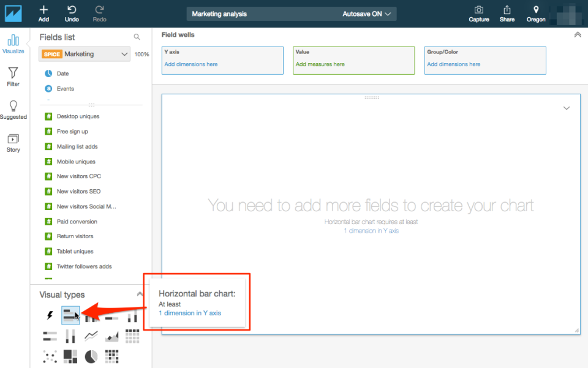Collapse the Visual types panel
588x368 pixels.
click(141, 295)
